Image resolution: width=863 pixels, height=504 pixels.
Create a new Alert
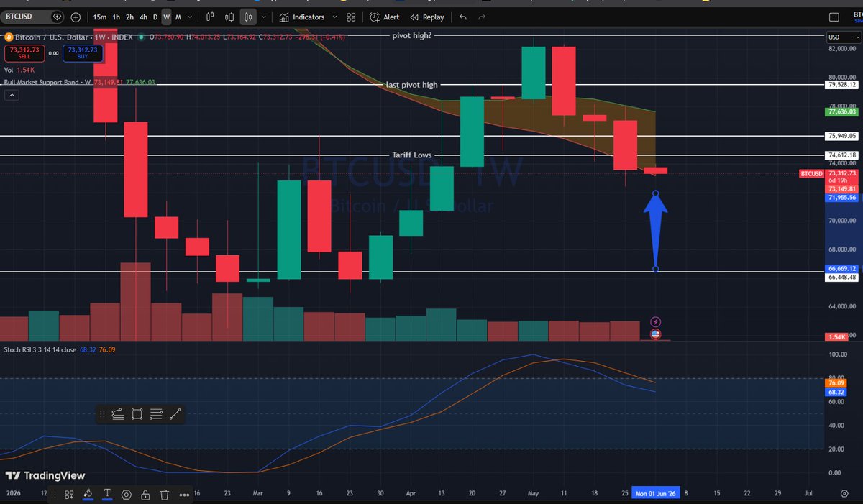coord(385,17)
